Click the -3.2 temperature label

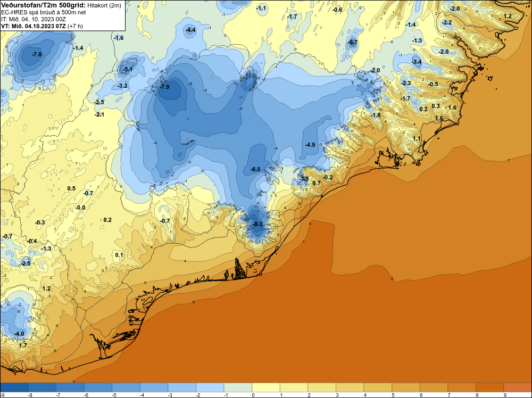122,86
